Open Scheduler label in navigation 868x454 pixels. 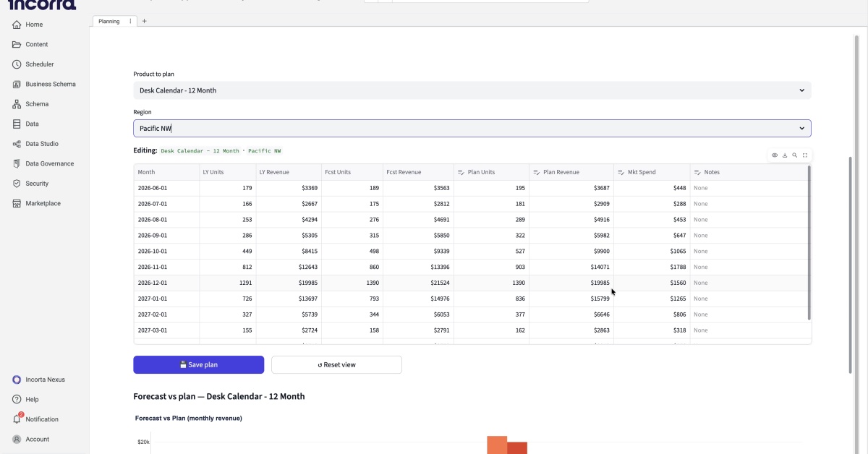pos(40,64)
